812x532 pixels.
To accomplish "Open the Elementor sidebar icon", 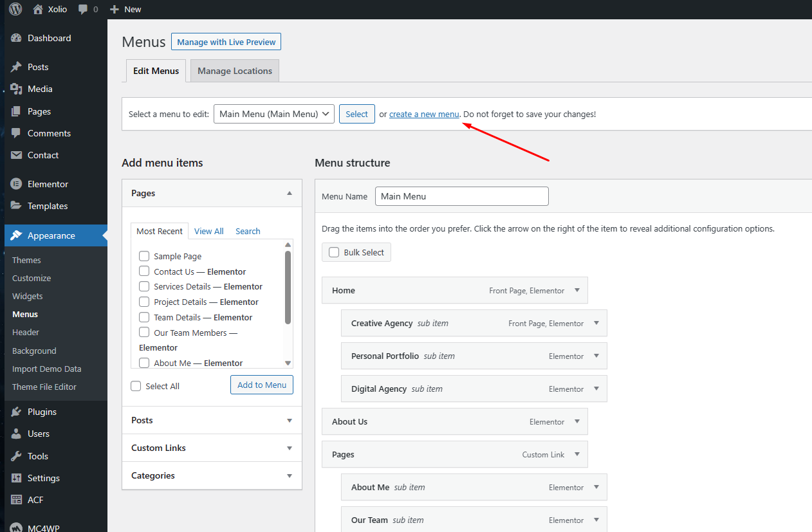I will (x=16, y=184).
